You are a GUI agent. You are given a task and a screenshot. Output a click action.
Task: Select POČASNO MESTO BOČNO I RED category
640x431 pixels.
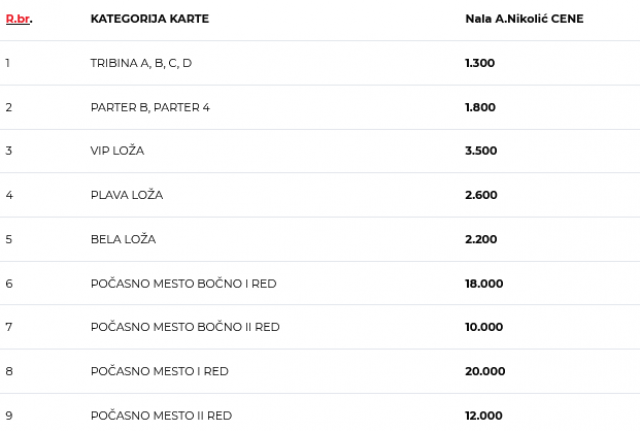[183, 283]
